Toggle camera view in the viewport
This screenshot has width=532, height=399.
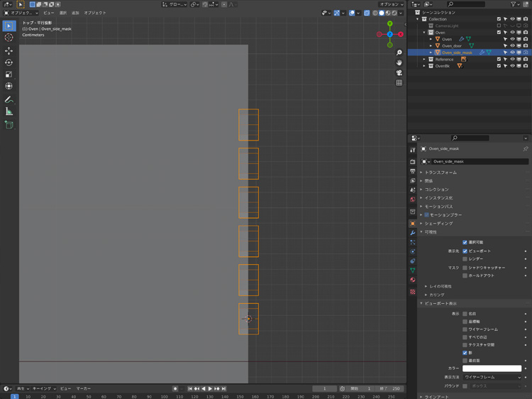pyautogui.click(x=399, y=72)
